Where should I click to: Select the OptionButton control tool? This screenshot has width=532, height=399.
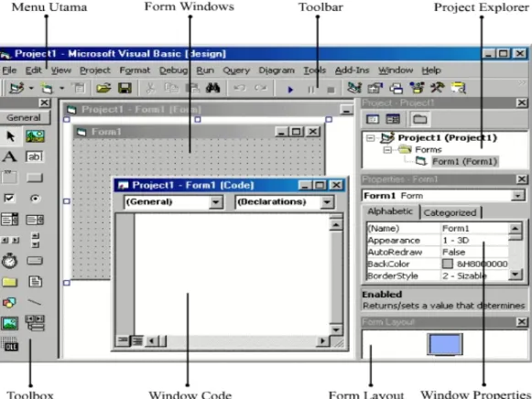(35, 199)
